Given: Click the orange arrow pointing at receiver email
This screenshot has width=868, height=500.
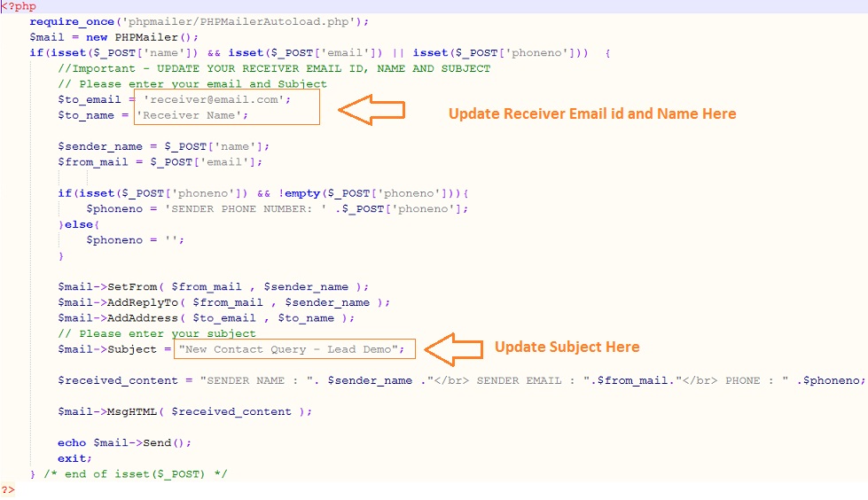Looking at the screenshot, I should [372, 112].
